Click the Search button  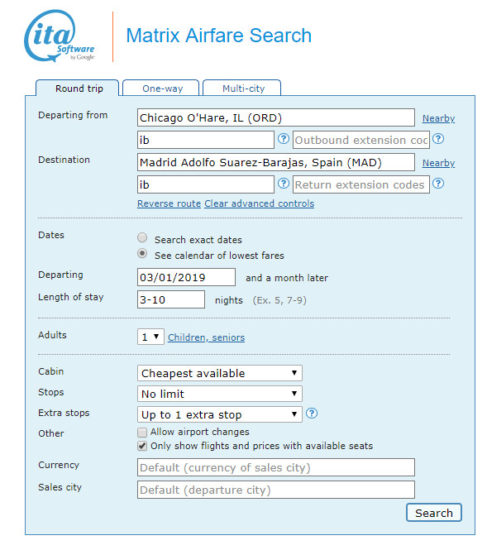coord(434,513)
